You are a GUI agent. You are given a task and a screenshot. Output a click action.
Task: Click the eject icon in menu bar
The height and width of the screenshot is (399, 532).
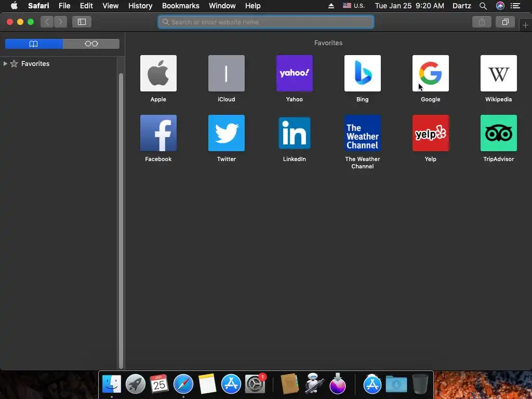pos(331,6)
